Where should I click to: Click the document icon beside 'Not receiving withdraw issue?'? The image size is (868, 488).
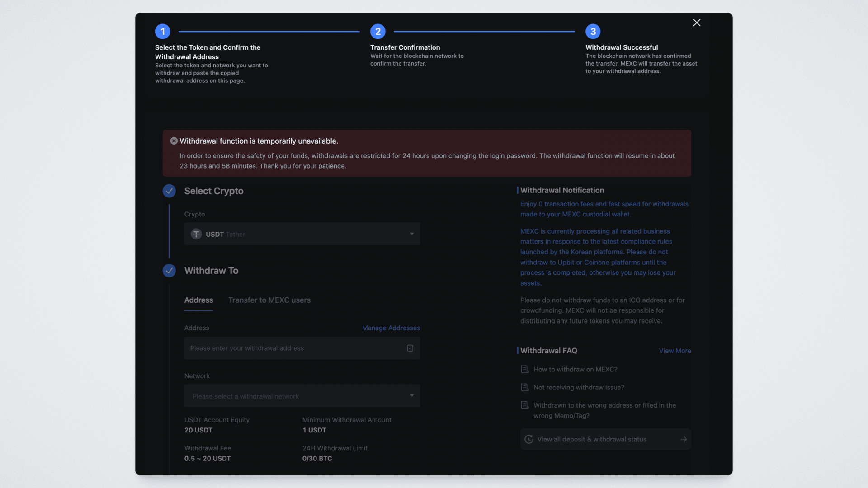click(525, 388)
